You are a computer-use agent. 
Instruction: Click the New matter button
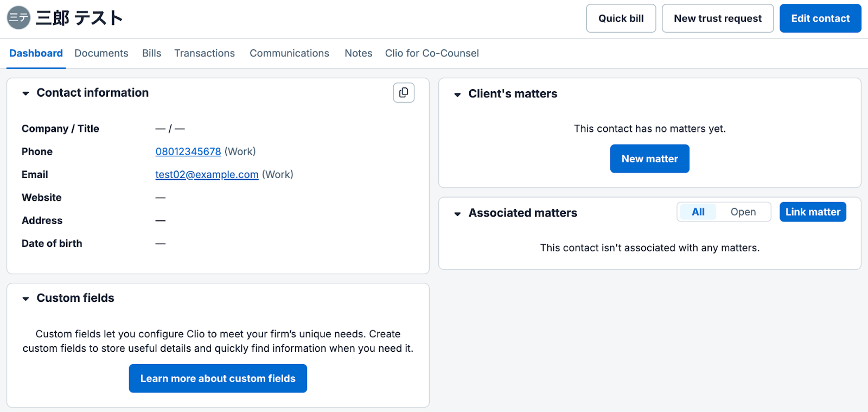(649, 159)
